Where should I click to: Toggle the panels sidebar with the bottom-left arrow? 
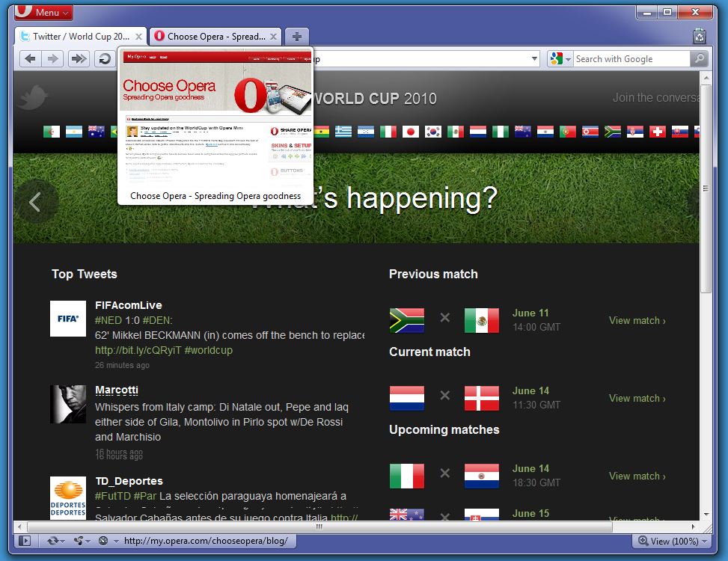(x=25, y=540)
